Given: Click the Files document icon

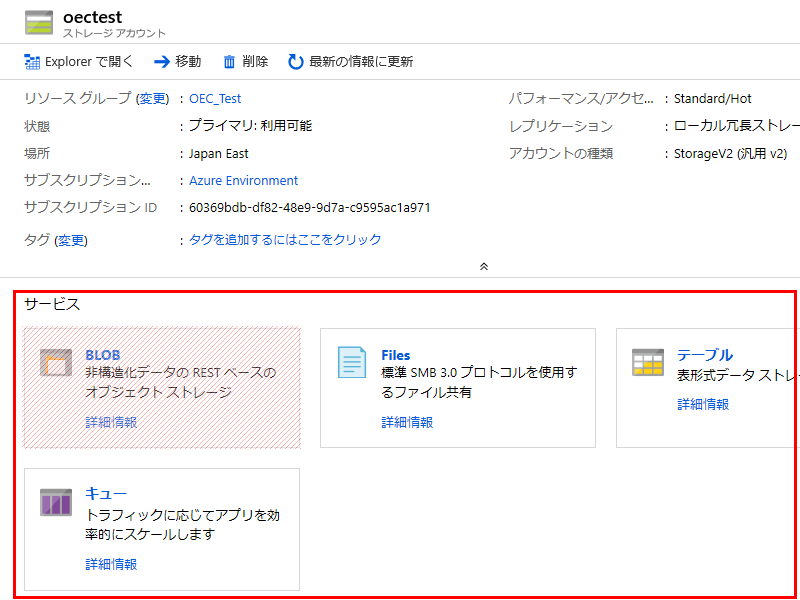Looking at the screenshot, I should coord(352,362).
